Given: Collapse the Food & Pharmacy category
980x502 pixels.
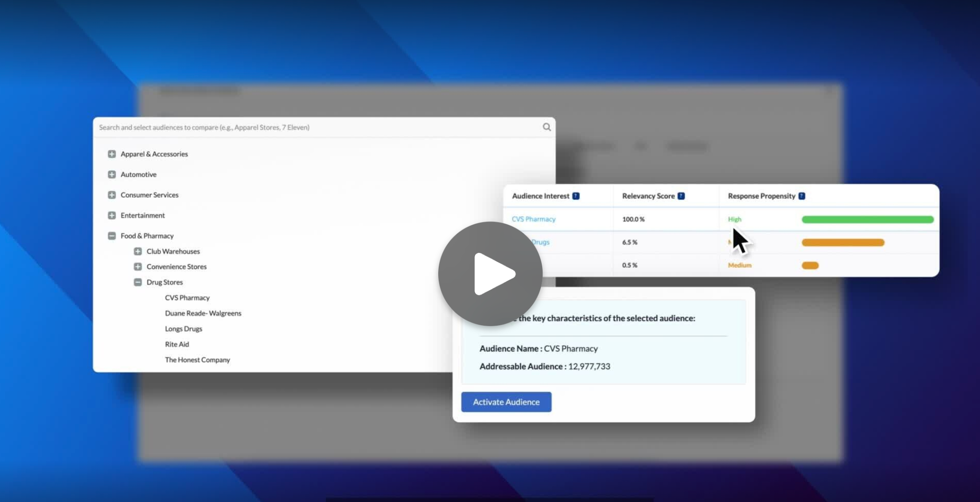Looking at the screenshot, I should [112, 236].
